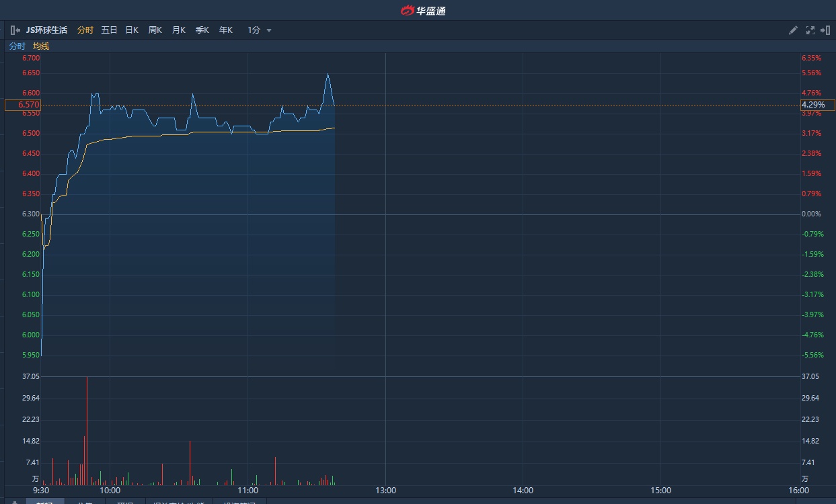The image size is (836, 504).
Task: Switch to the 五日 five-day chart
Action: (109, 30)
